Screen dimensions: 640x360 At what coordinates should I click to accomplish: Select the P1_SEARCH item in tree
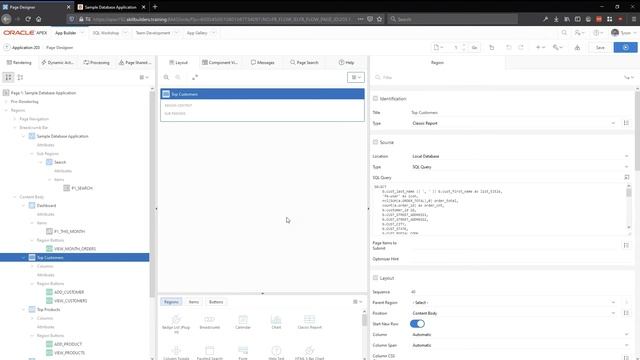[82, 188]
